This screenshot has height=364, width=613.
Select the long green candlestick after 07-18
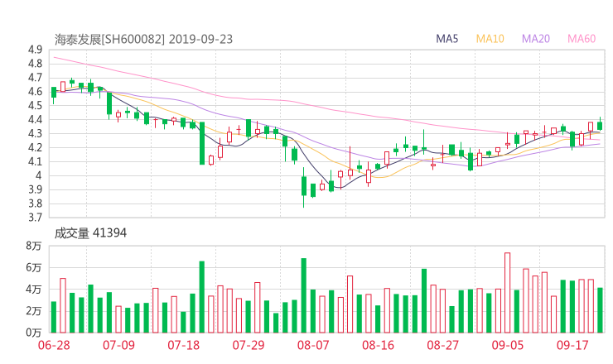[202, 143]
